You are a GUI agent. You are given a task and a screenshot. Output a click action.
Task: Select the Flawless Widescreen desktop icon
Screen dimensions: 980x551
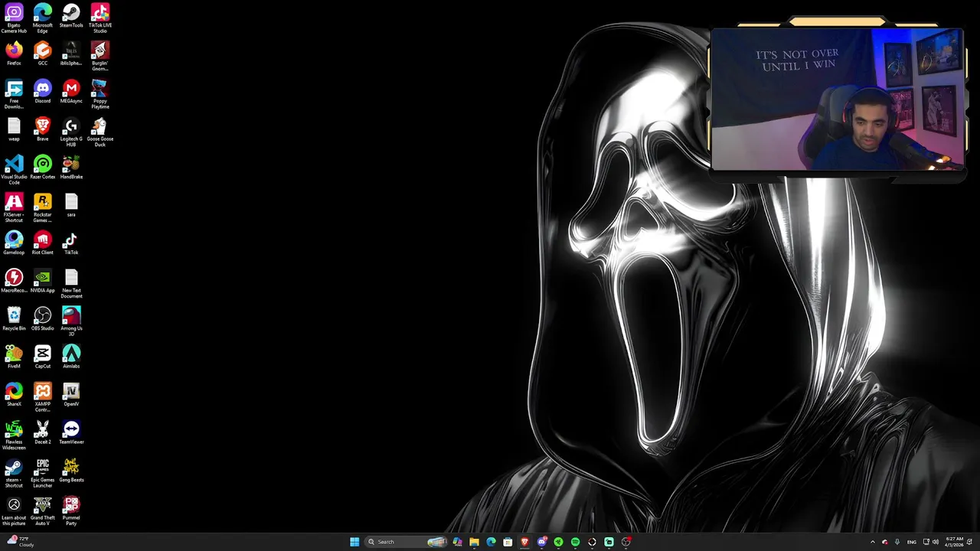coord(14,435)
